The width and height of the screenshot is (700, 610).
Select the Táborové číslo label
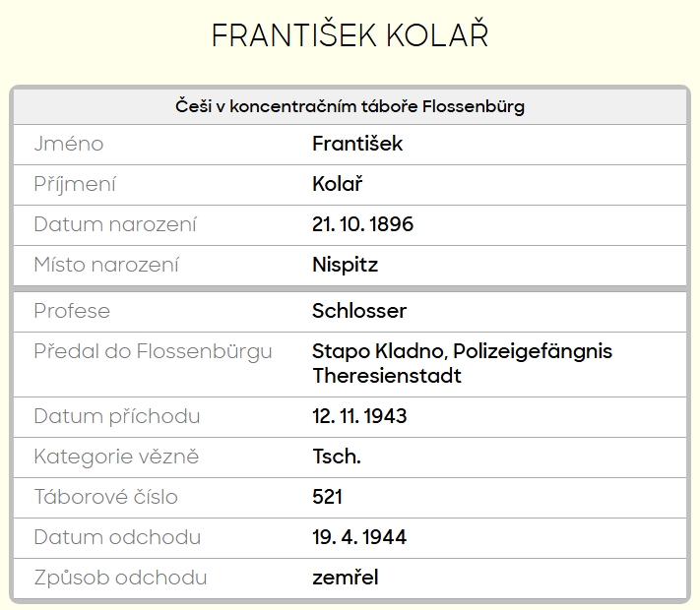(105, 497)
